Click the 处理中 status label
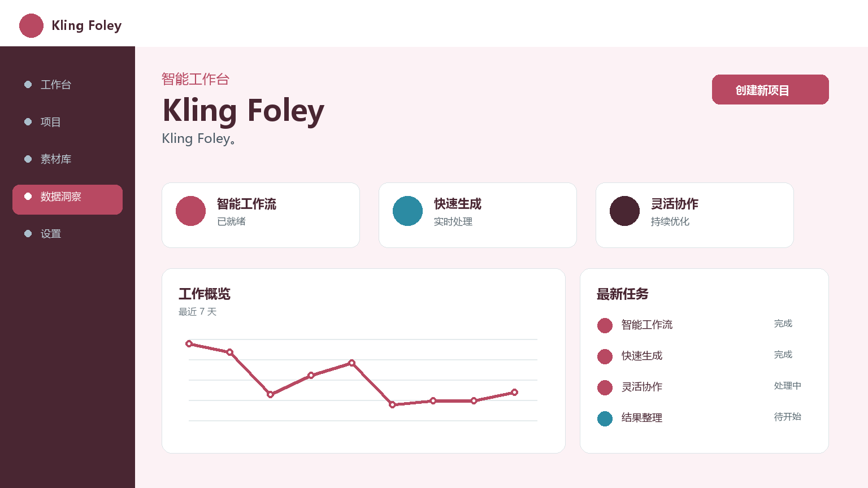Image resolution: width=868 pixels, height=488 pixels. click(x=787, y=386)
